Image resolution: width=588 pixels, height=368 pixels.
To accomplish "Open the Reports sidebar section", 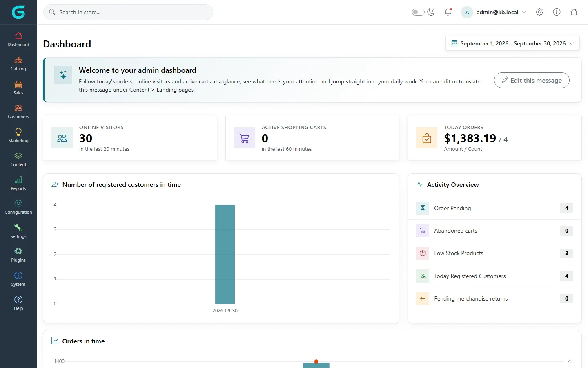I will [x=18, y=184].
